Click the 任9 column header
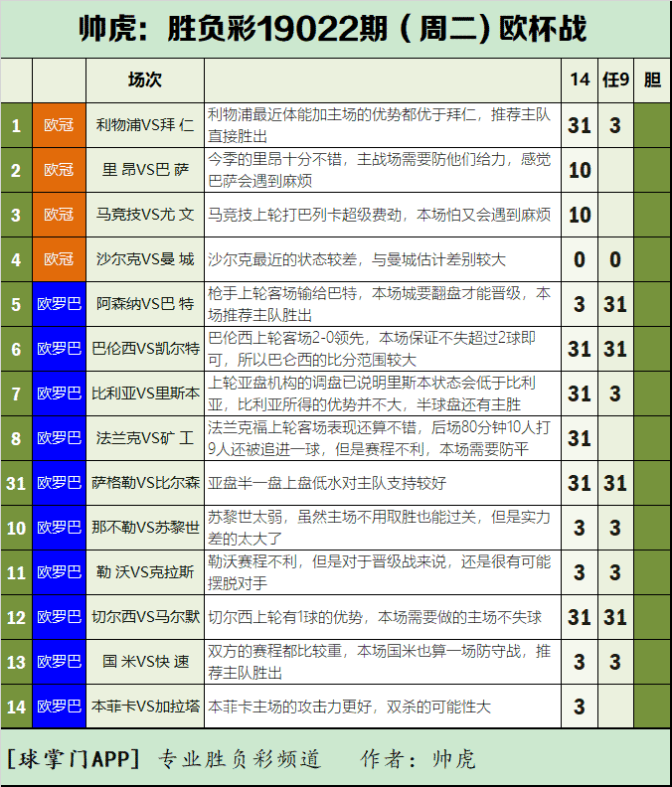Screen dimensions: 672x787 pos(615,79)
